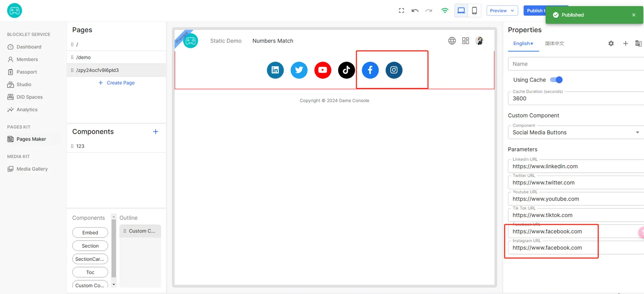Click the Embed component button

90,232
